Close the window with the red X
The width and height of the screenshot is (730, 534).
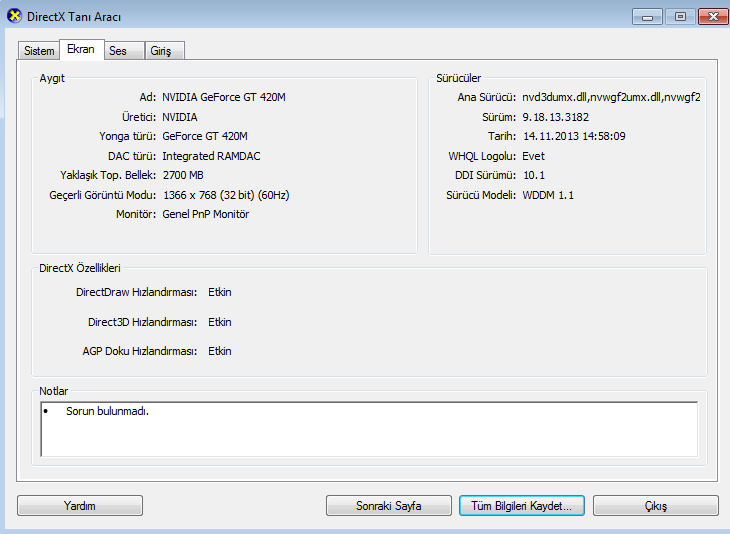point(713,16)
